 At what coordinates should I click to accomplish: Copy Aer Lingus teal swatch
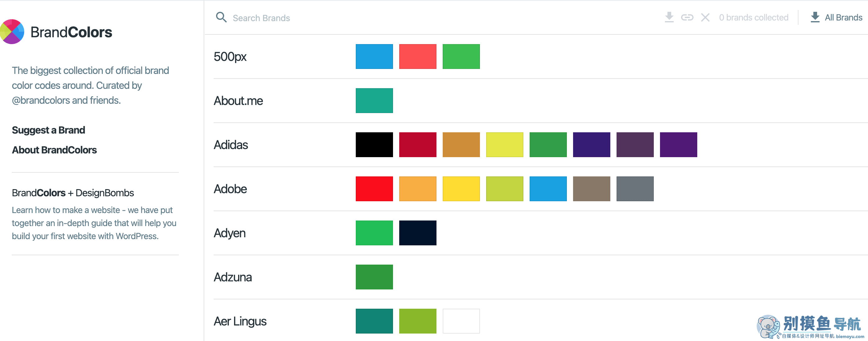pyautogui.click(x=374, y=321)
